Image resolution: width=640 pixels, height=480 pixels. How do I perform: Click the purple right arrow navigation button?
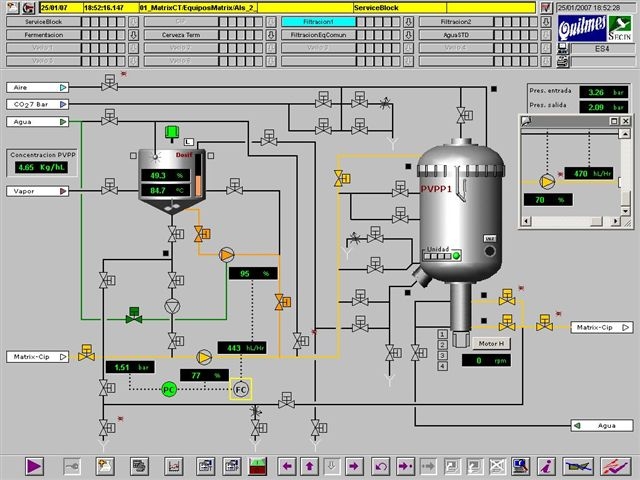[354, 466]
